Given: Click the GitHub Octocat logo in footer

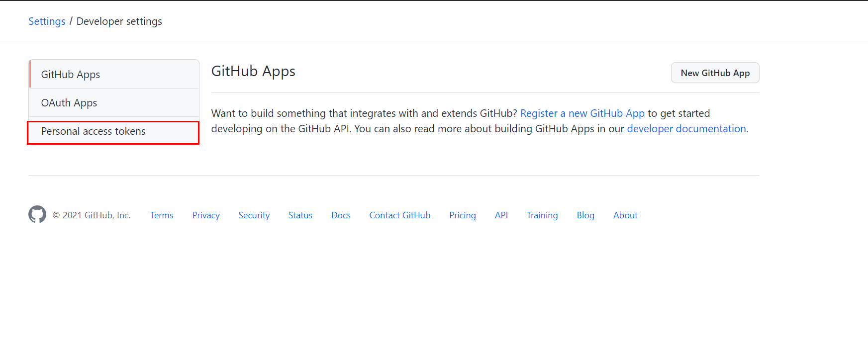Looking at the screenshot, I should [37, 214].
